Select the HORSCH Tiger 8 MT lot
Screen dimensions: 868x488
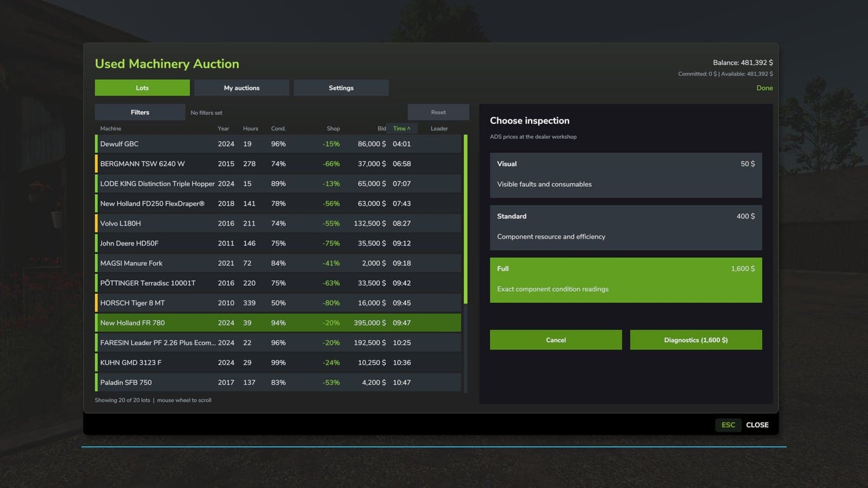[278, 303]
